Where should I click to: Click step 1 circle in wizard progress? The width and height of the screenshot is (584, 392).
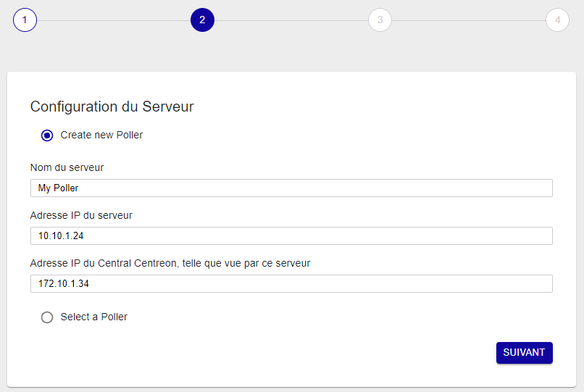[25, 20]
